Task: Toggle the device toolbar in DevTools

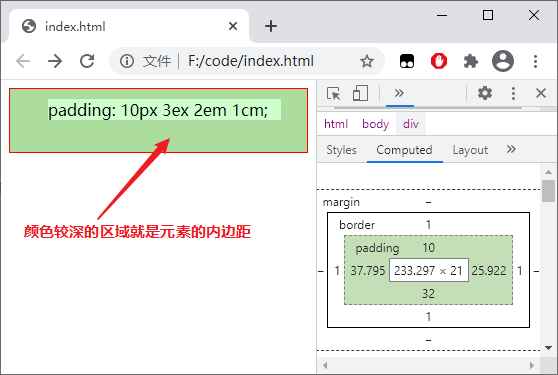Action: click(360, 93)
